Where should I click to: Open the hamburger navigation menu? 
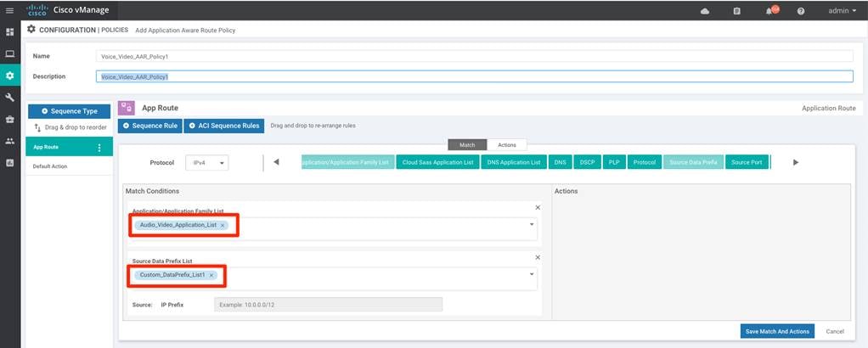(9, 10)
